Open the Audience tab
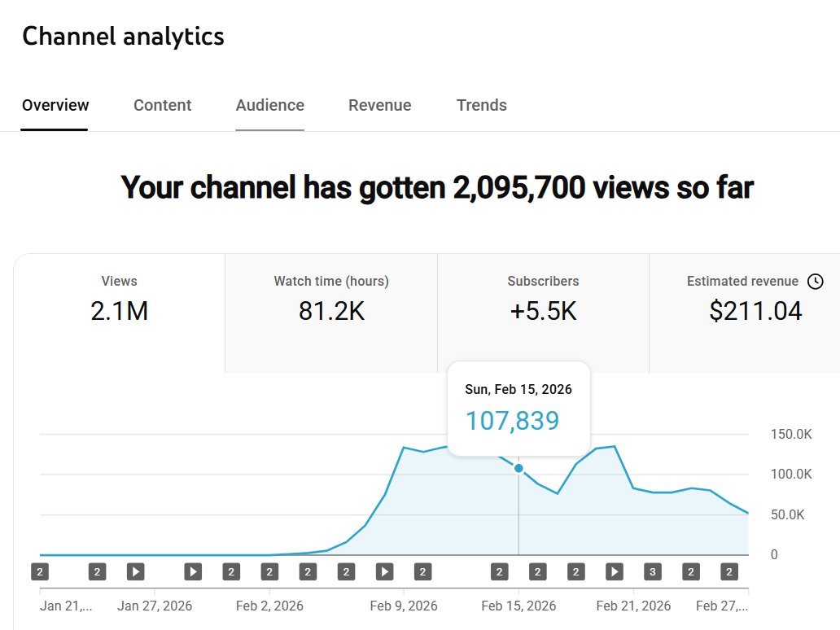 [x=269, y=105]
